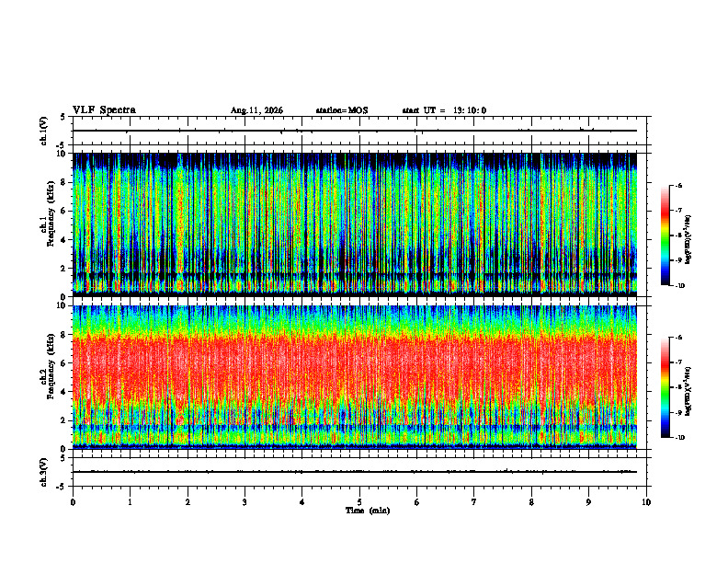The image size is (728, 563).
Task: Click the Aug. 11, 2026 date label
Action: click(x=256, y=110)
